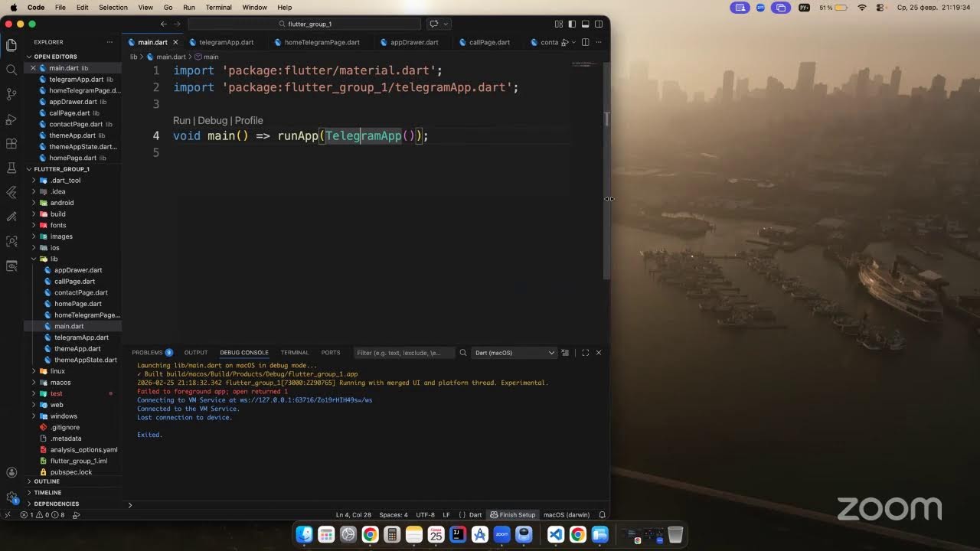The image size is (980, 551).
Task: Split the editor to the right
Action: click(586, 42)
